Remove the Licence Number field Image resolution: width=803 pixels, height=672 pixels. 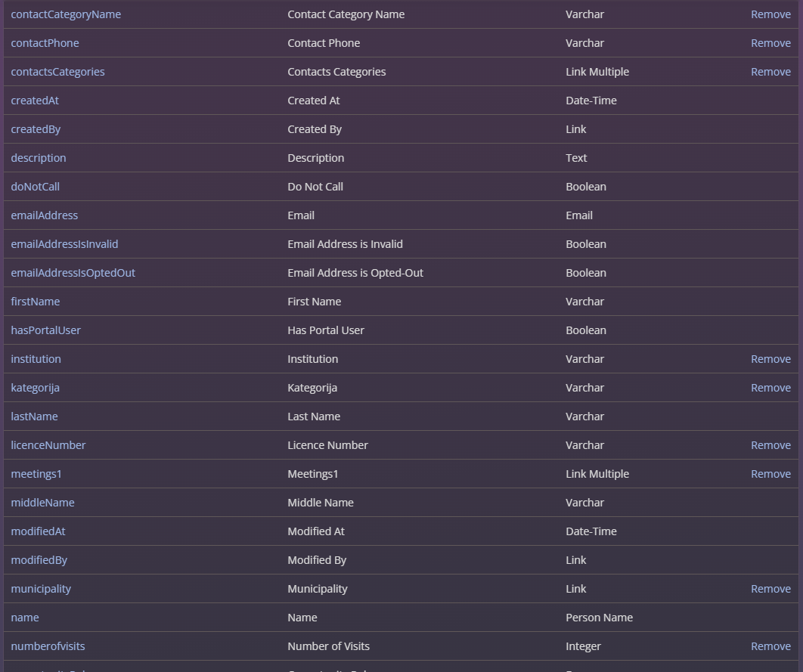770,445
